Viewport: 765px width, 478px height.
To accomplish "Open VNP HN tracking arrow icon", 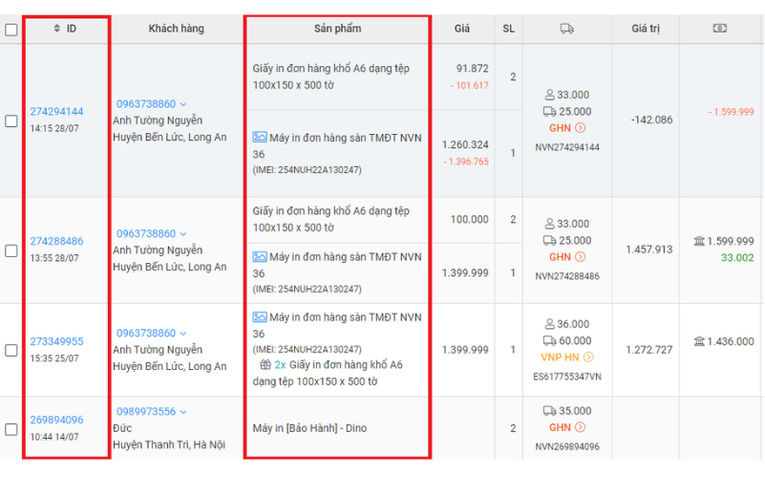I will tap(588, 357).
